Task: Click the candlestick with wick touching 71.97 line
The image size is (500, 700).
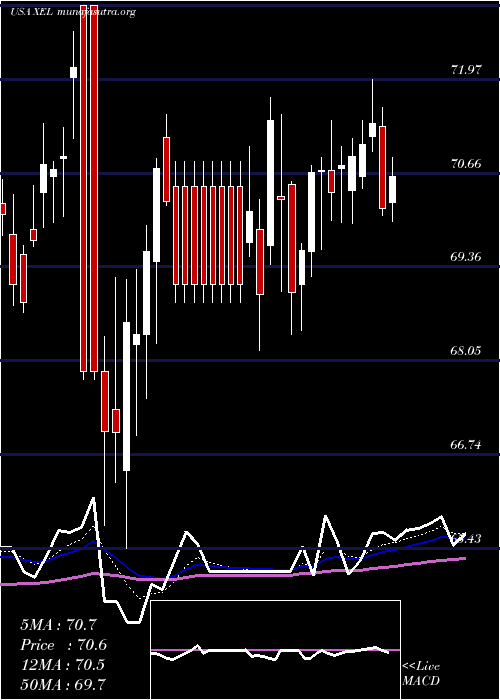Action: [x=372, y=130]
